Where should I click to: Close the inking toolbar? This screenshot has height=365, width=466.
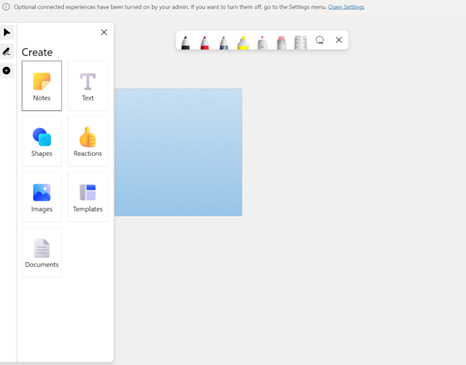[x=339, y=40]
